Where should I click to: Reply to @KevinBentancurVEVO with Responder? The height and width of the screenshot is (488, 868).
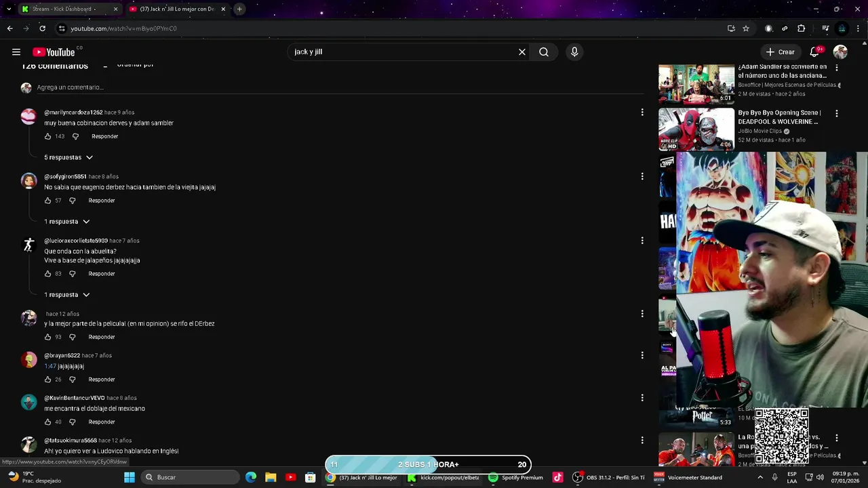point(102,422)
